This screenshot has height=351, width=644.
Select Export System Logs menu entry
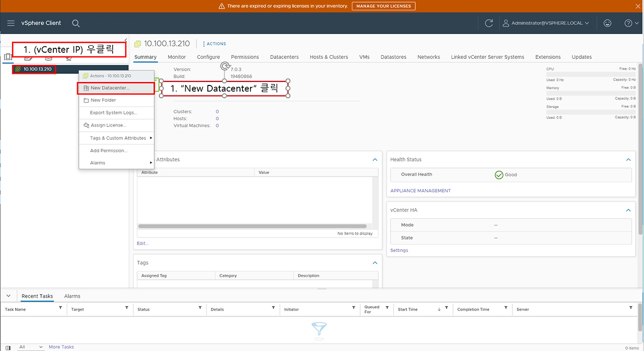pos(116,113)
